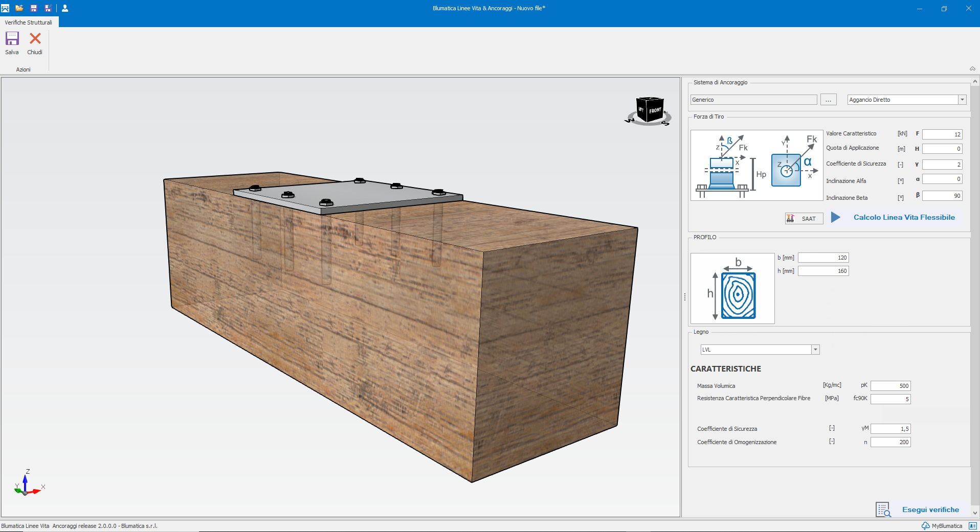Open the user profile icon in title bar
The height and width of the screenshot is (532, 980).
65,8
